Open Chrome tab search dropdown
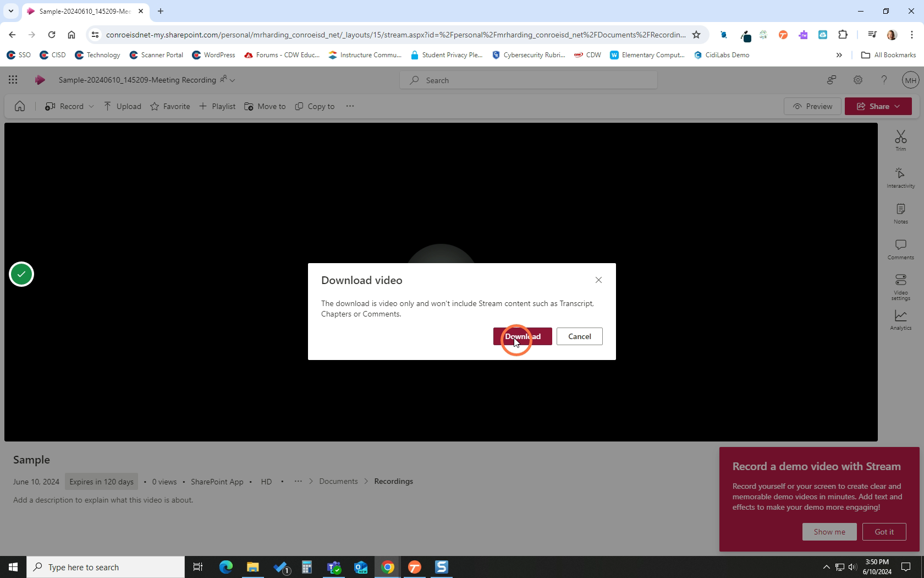The width and height of the screenshot is (924, 578). tap(10, 11)
